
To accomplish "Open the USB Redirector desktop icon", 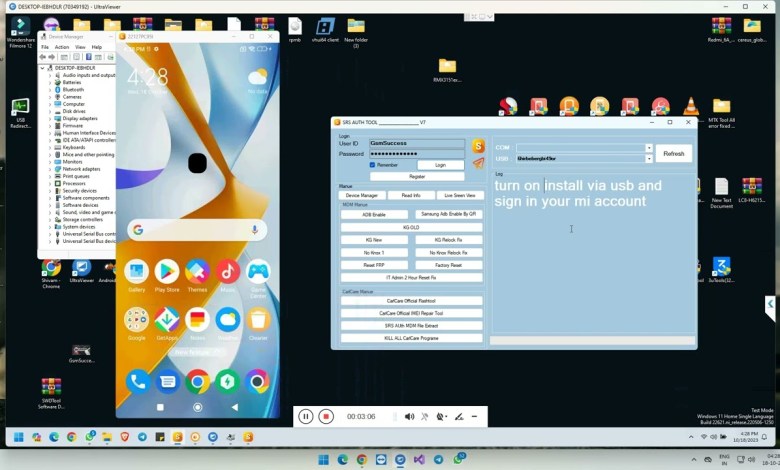I will tap(20, 113).
